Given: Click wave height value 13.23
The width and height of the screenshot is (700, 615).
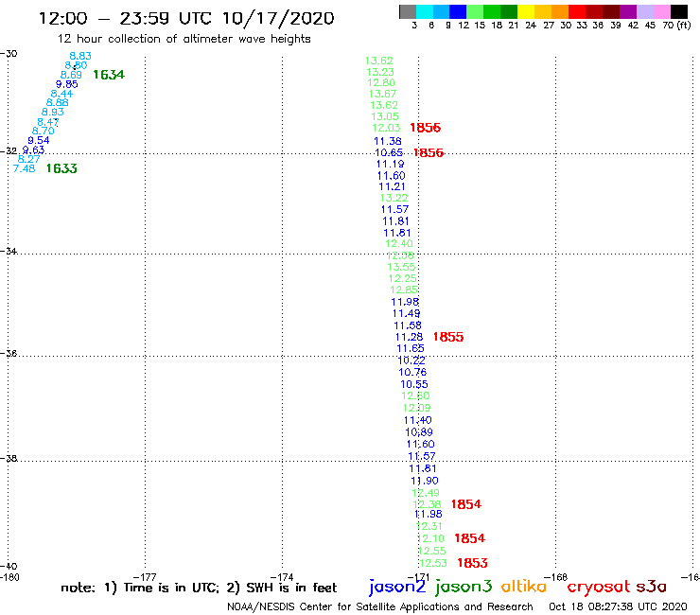Looking at the screenshot, I should [x=380, y=72].
